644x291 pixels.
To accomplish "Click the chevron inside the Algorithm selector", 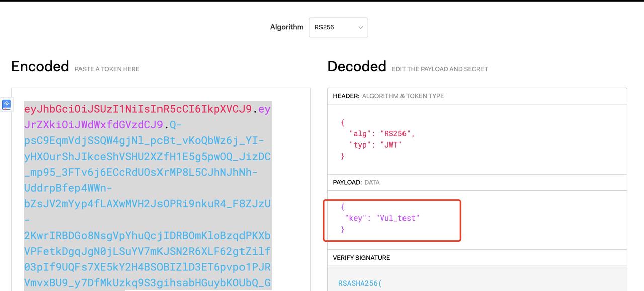I will click(x=360, y=27).
